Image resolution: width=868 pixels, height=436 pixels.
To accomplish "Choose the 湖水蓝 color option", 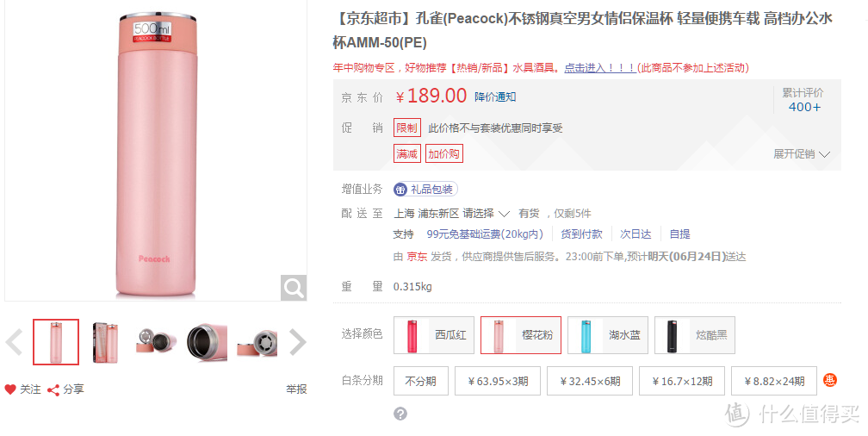I will pos(608,334).
